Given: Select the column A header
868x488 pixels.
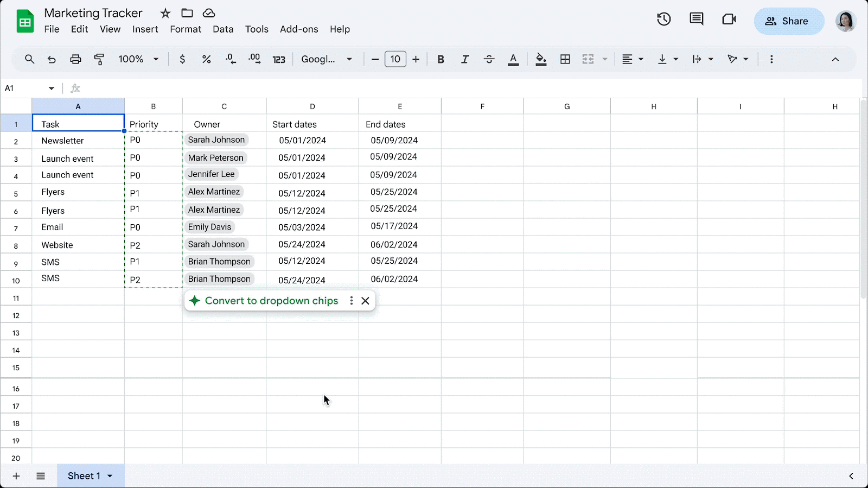Looking at the screenshot, I should click(x=78, y=106).
